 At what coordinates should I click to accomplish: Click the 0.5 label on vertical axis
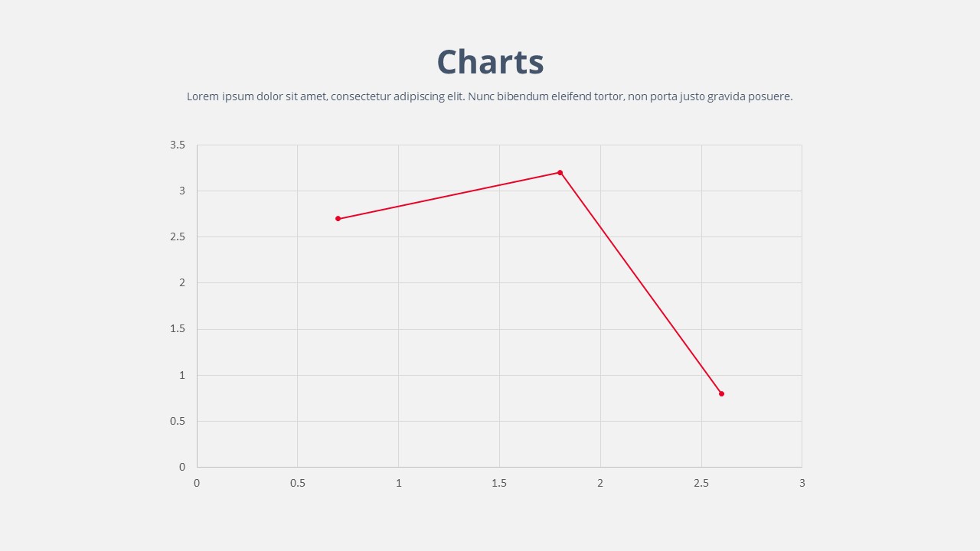[x=178, y=421]
